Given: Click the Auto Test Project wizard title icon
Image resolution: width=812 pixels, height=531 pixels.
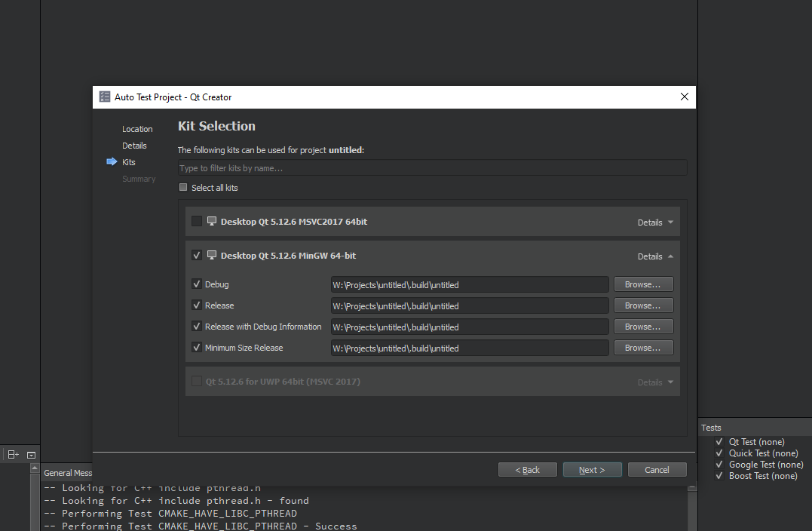Looking at the screenshot, I should (x=105, y=97).
